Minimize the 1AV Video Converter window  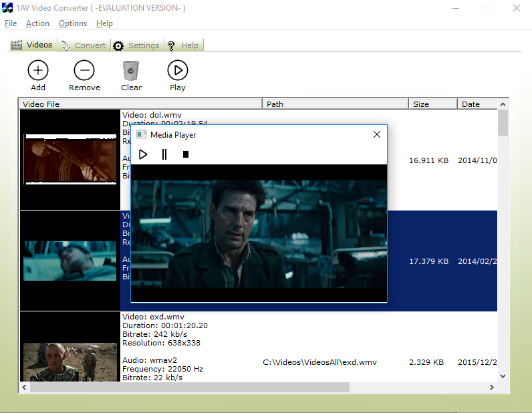pyautogui.click(x=456, y=8)
